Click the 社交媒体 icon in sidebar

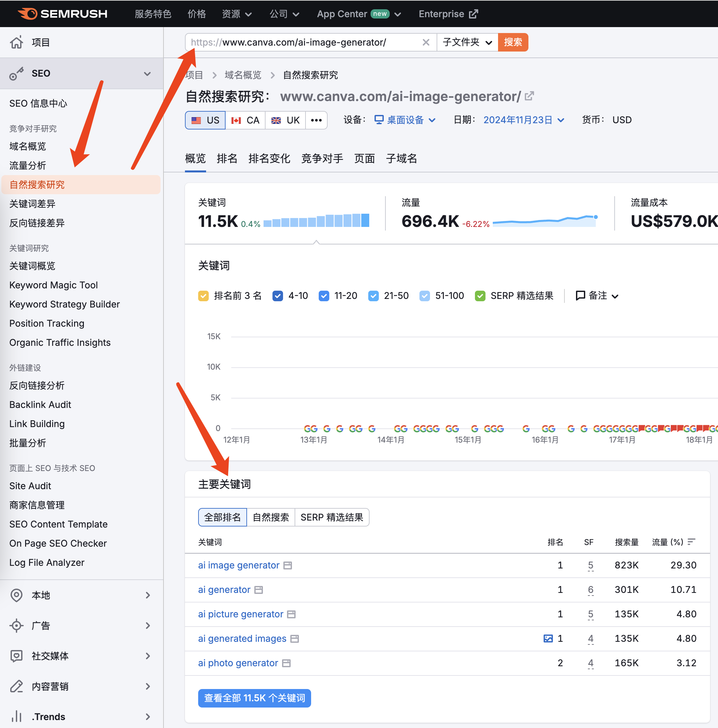click(x=16, y=656)
